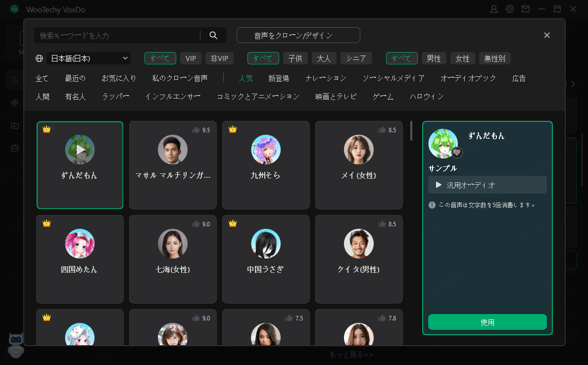Select the ゲーム category
The image size is (588, 365).
click(383, 97)
